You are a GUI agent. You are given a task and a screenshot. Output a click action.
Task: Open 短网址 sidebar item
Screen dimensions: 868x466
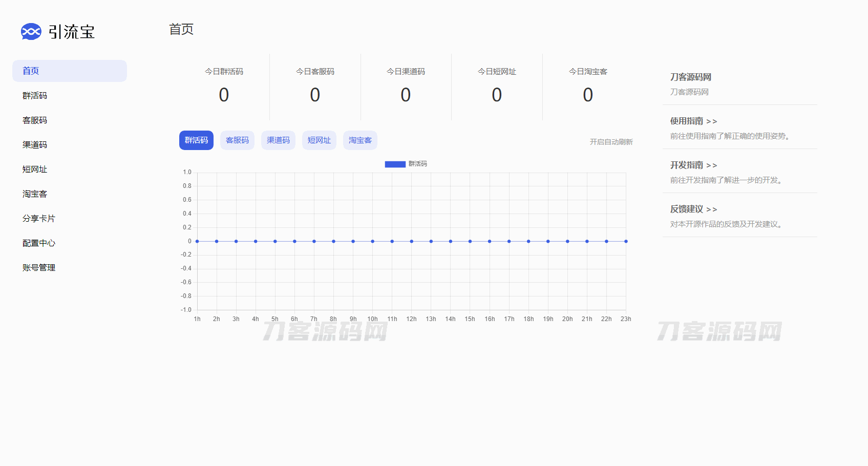click(x=35, y=170)
